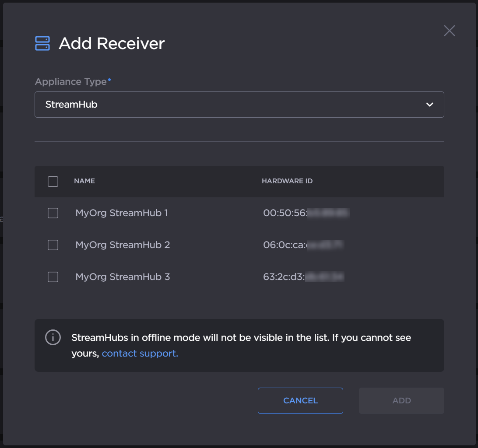Viewport: 478px width, 448px height.
Task: Select the checkbox for MyOrg StreamHub 2
Action: pyautogui.click(x=53, y=245)
